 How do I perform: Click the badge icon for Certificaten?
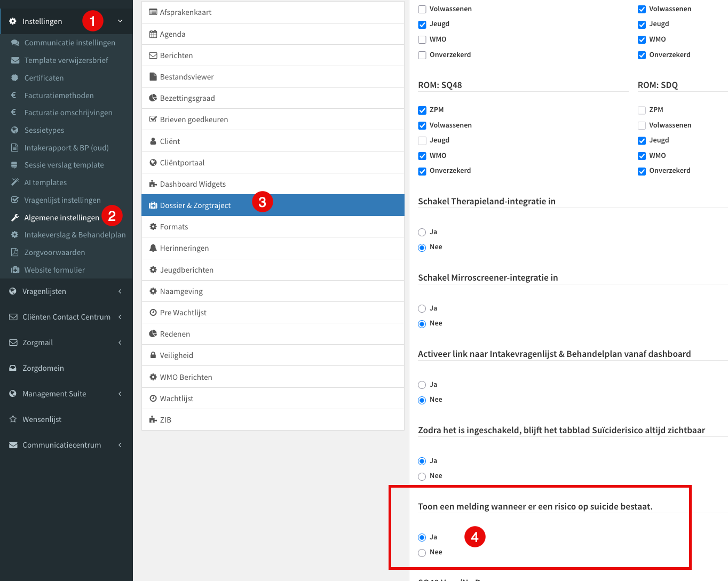click(15, 78)
